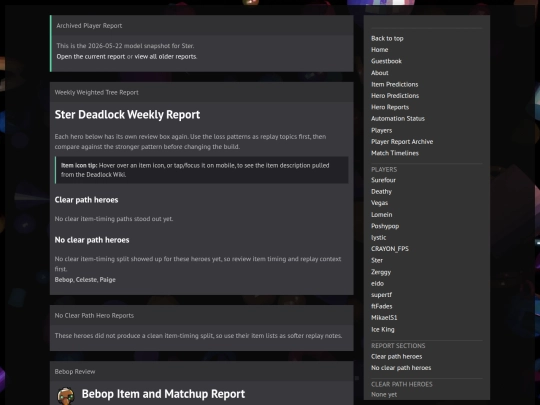Open the Guestbook page
Image resolution: width=540 pixels, height=405 pixels.
coord(386,61)
